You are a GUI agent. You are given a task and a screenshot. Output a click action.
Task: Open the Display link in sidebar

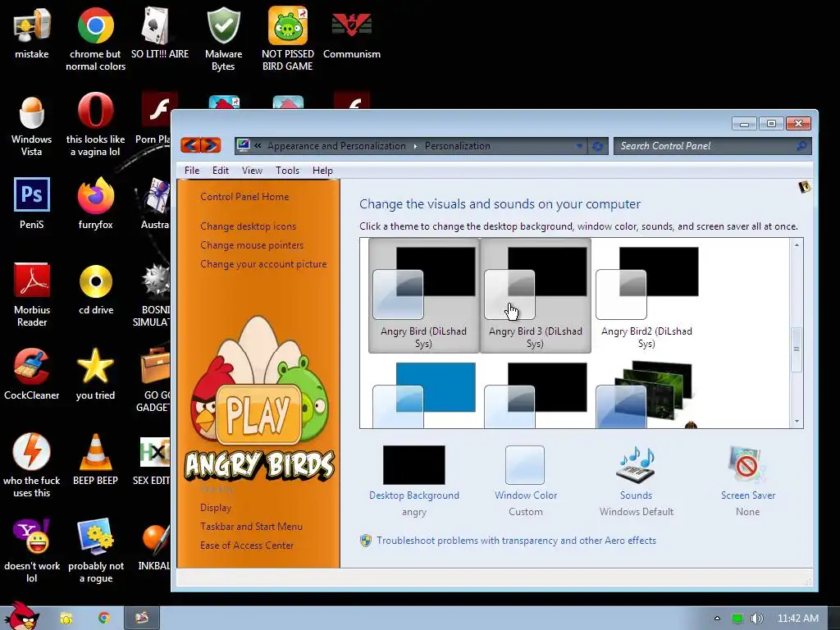(216, 507)
